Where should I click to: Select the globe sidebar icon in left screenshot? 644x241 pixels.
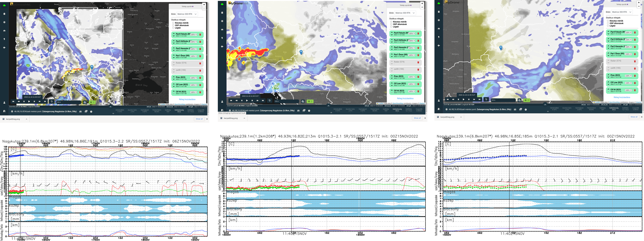4,22
